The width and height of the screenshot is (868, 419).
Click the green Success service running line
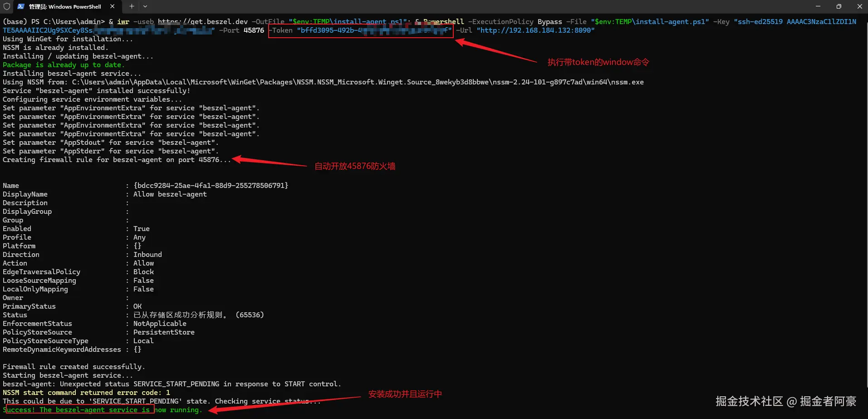click(x=102, y=410)
